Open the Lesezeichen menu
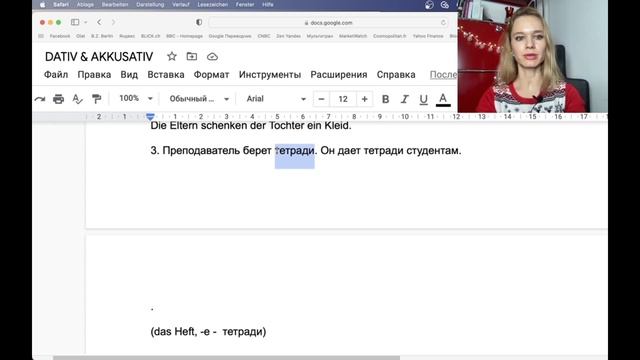 (x=213, y=5)
